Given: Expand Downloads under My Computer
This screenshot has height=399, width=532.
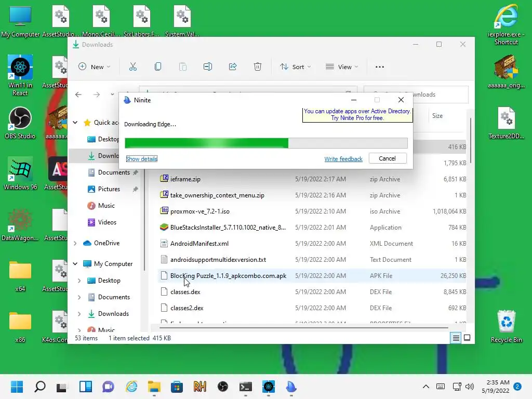Looking at the screenshot, I should [x=79, y=314].
